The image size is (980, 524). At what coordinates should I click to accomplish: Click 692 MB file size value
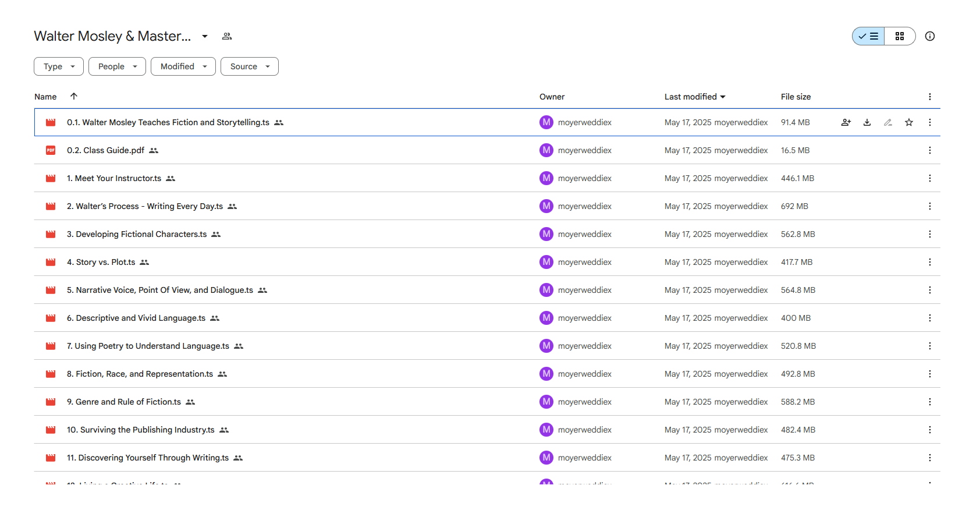[794, 206]
